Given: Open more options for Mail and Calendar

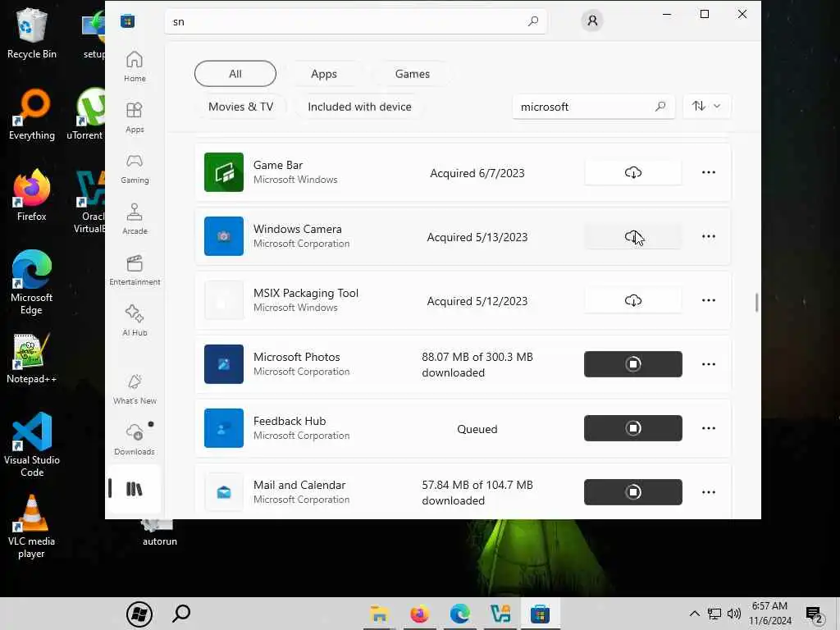Looking at the screenshot, I should point(708,492).
